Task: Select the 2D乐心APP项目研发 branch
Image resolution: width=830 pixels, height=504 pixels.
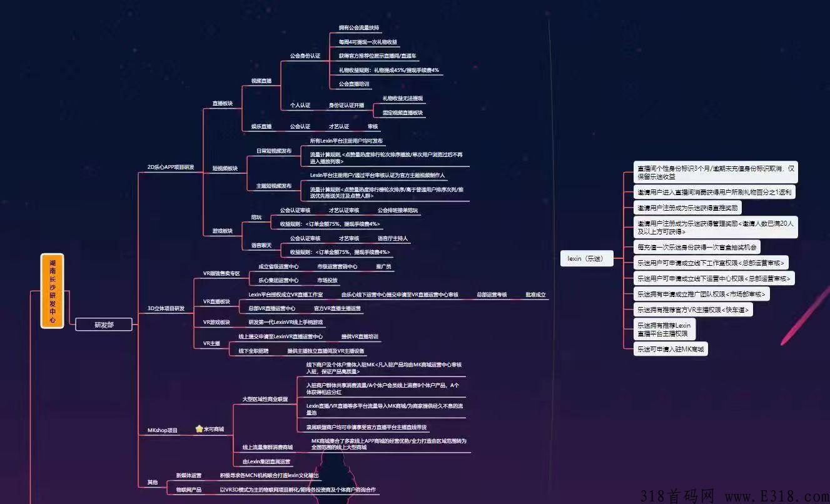Action: click(170, 168)
